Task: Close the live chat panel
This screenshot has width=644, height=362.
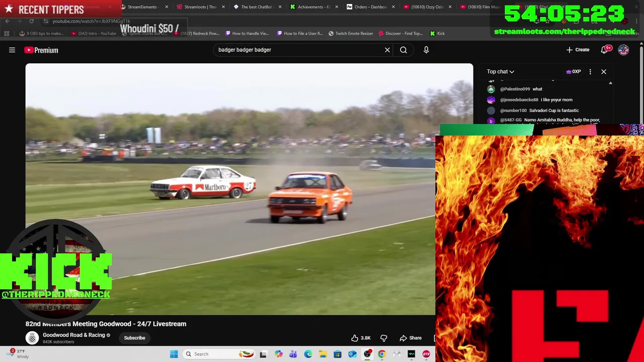Action: [604, 71]
